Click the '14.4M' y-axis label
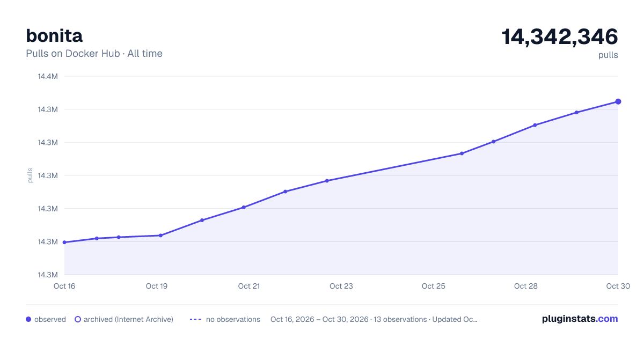644x338 pixels. click(48, 76)
